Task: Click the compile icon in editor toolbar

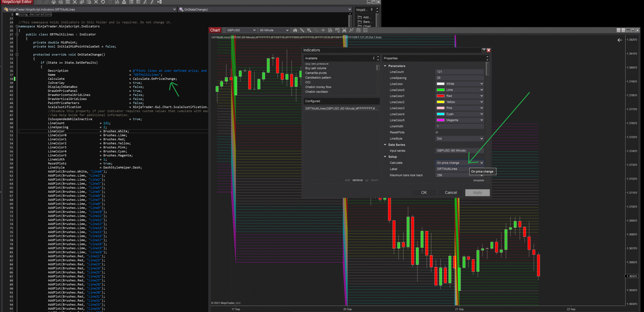Action: coord(124,2)
